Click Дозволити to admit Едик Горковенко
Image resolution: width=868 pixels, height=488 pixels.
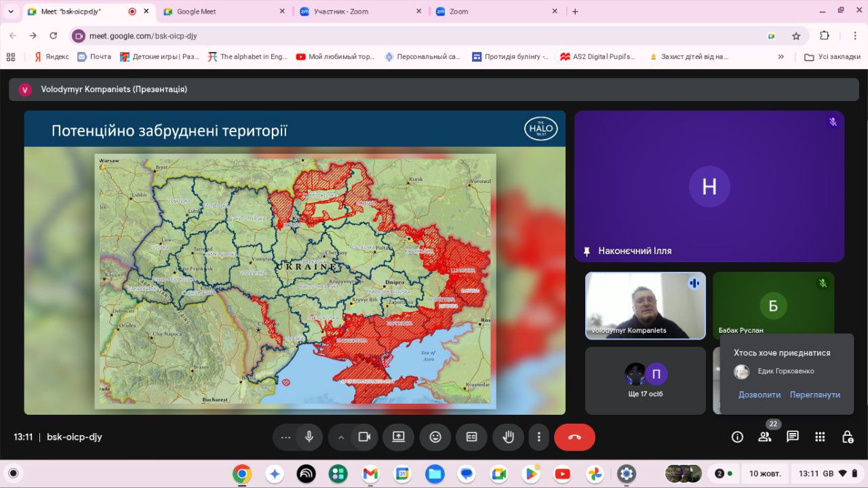click(759, 394)
